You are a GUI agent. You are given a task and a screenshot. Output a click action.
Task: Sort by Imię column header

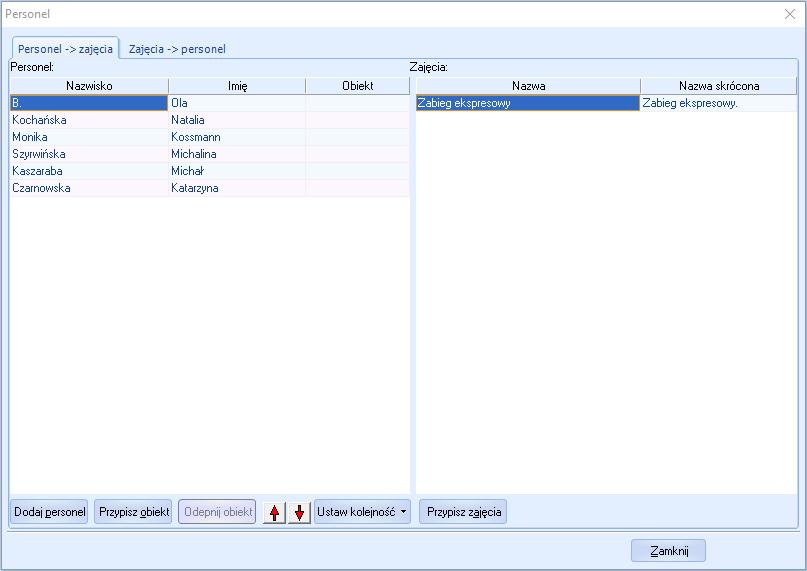pyautogui.click(x=237, y=86)
